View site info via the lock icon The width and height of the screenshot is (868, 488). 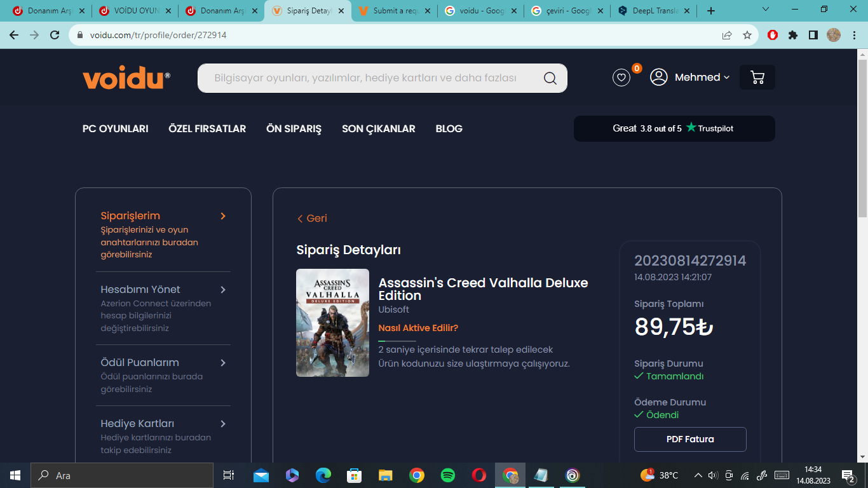tap(80, 36)
